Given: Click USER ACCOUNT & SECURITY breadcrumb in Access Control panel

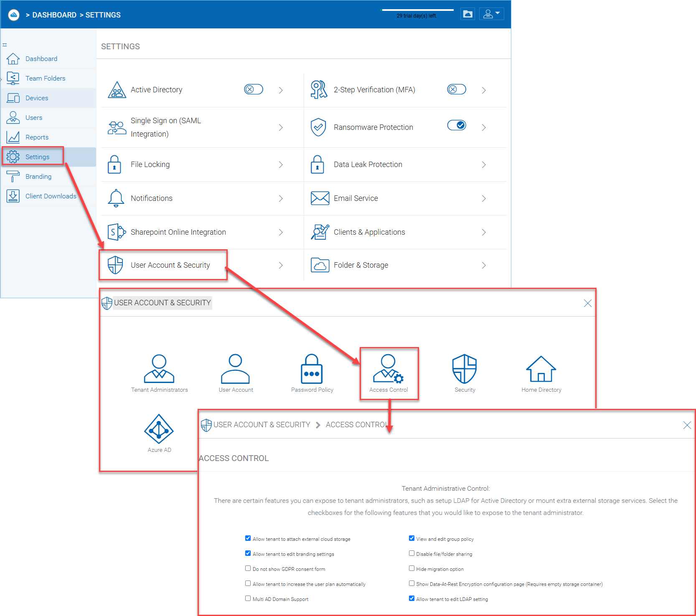Looking at the screenshot, I should (262, 425).
